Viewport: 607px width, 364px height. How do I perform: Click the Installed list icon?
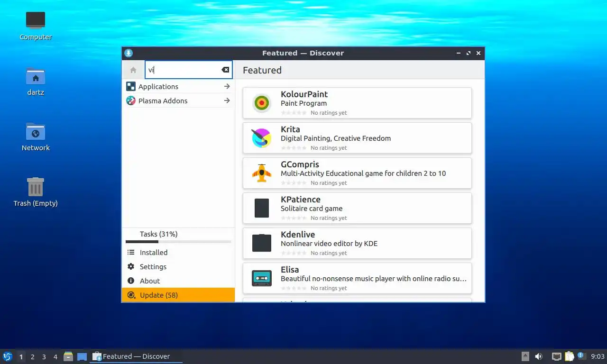(x=131, y=253)
